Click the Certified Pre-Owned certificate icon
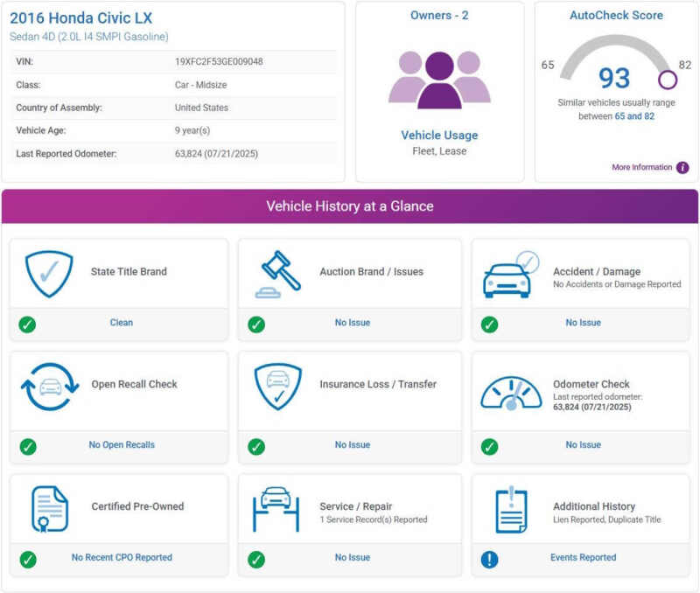700x593 pixels. point(50,508)
